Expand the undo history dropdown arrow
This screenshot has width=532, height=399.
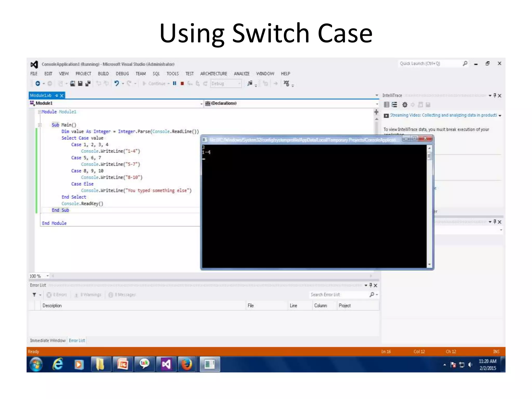[x=123, y=84]
